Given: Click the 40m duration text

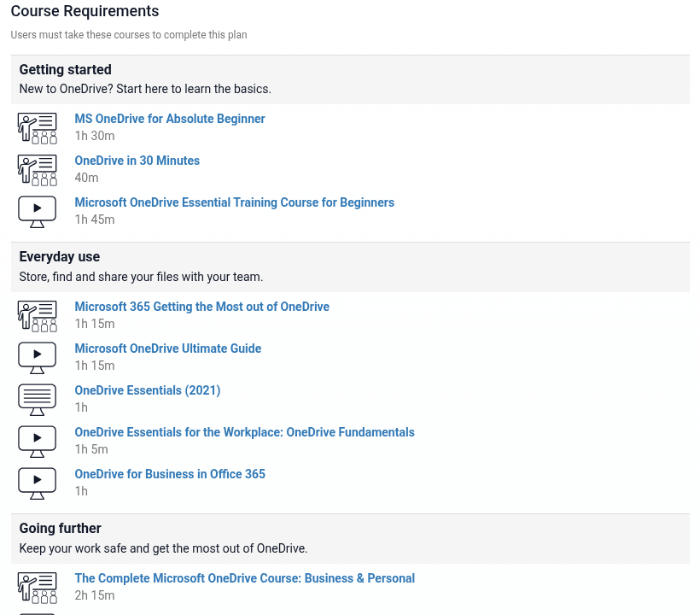Looking at the screenshot, I should tap(86, 178).
